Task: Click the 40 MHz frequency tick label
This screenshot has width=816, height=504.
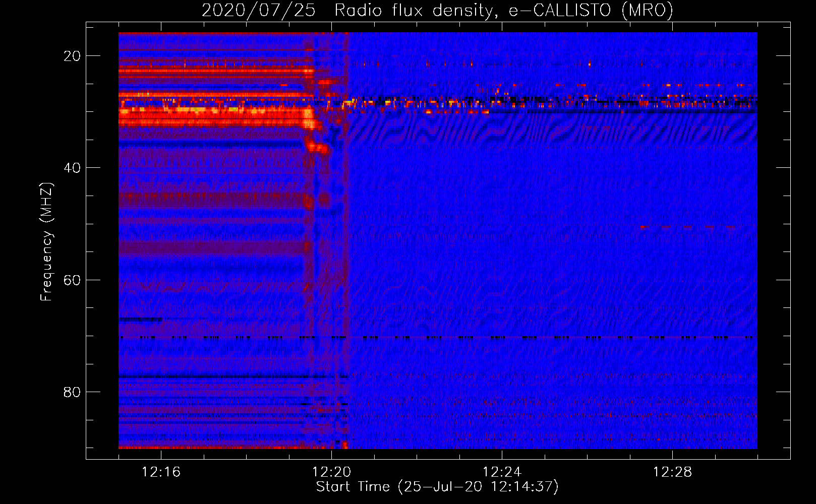Action: [72, 168]
